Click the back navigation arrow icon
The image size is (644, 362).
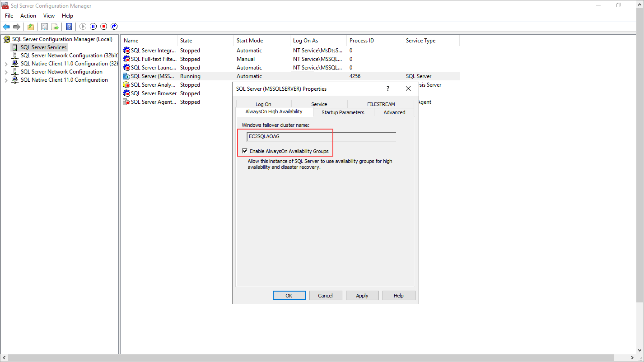point(6,26)
